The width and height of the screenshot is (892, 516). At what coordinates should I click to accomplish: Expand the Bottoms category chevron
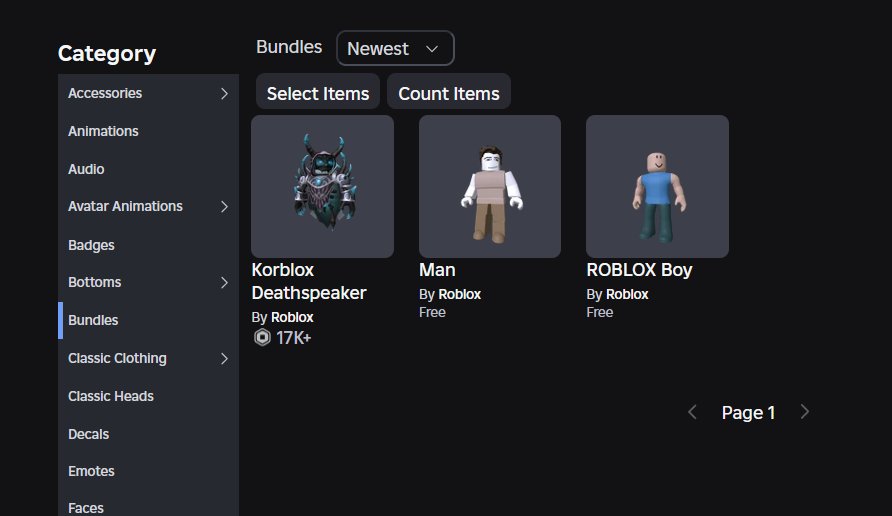224,283
